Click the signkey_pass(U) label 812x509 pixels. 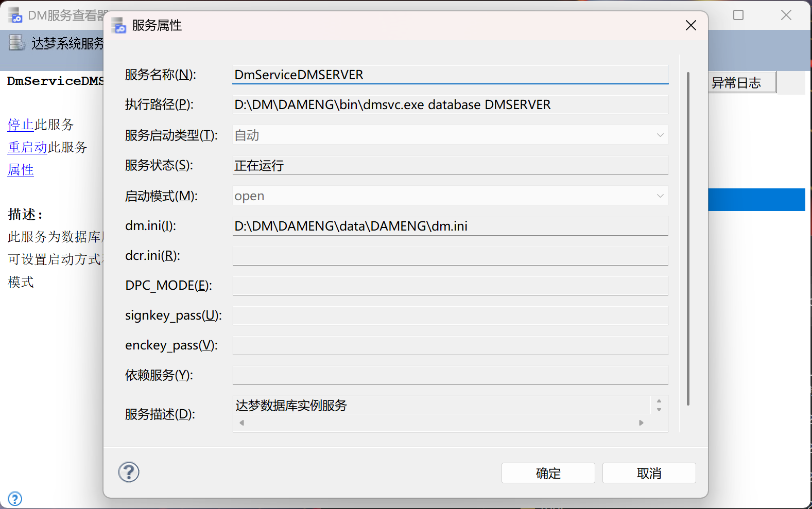[174, 315]
